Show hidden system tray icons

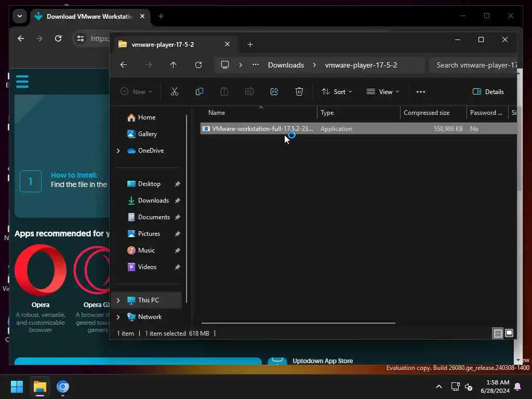click(438, 387)
